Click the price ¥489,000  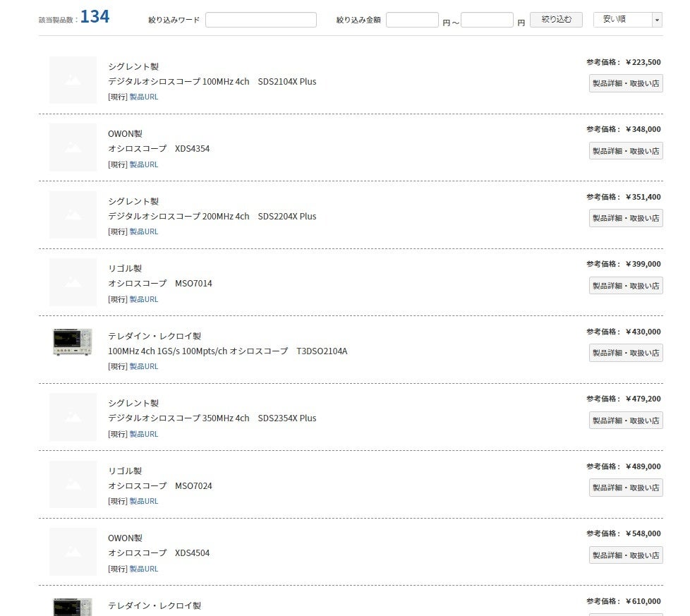coord(643,466)
